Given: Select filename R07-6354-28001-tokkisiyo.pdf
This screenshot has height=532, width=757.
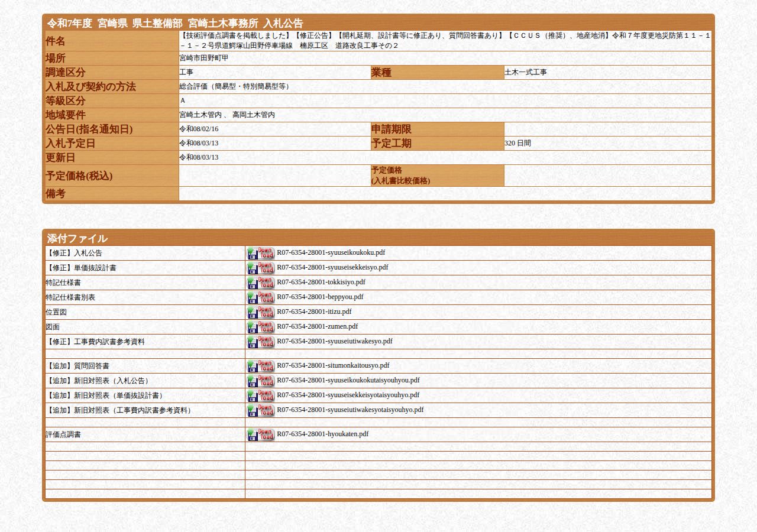Looking at the screenshot, I should click(x=321, y=282).
